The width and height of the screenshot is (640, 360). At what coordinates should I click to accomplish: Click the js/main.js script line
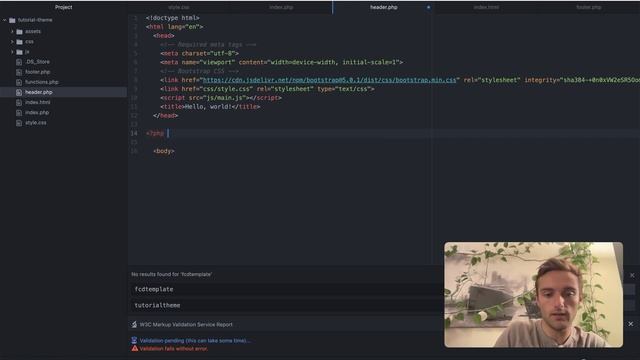(x=221, y=98)
